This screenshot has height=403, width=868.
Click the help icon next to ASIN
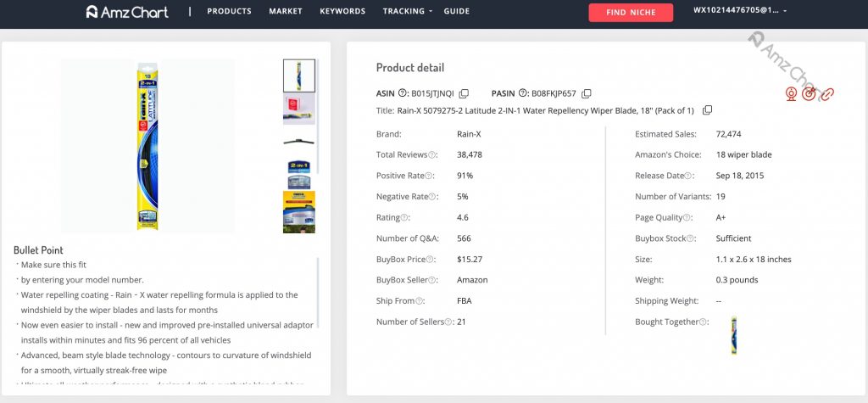coord(403,93)
